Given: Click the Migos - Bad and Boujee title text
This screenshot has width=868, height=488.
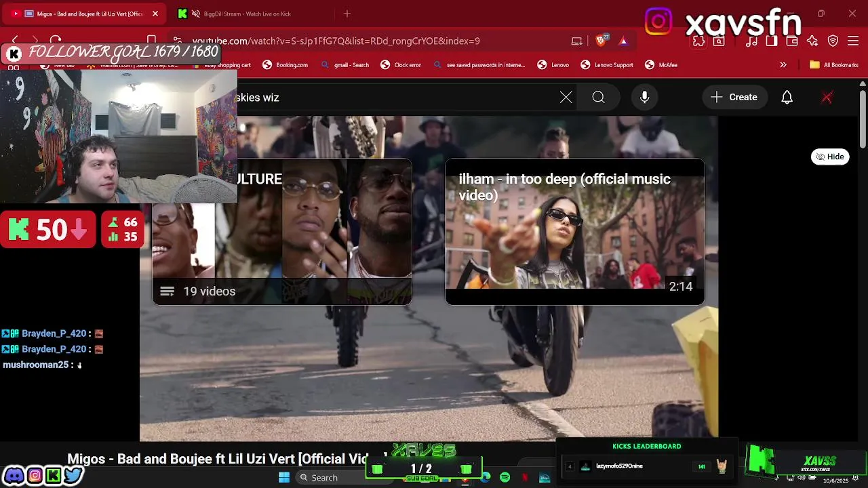Looking at the screenshot, I should click(x=227, y=459).
